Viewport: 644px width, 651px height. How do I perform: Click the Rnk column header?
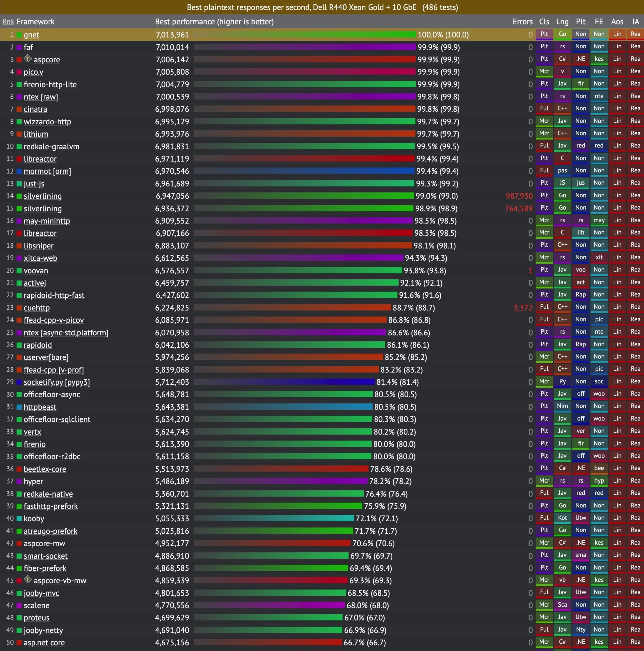point(8,21)
